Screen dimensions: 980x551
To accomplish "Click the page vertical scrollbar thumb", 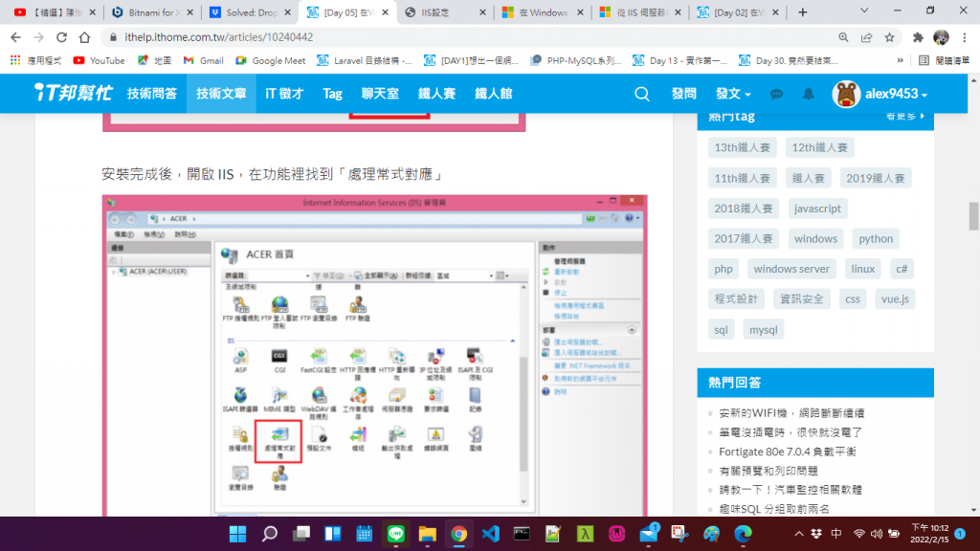I will pyautogui.click(x=973, y=216).
